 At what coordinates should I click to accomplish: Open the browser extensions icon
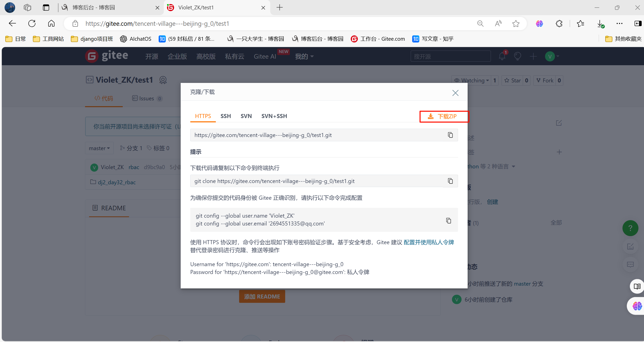(559, 24)
